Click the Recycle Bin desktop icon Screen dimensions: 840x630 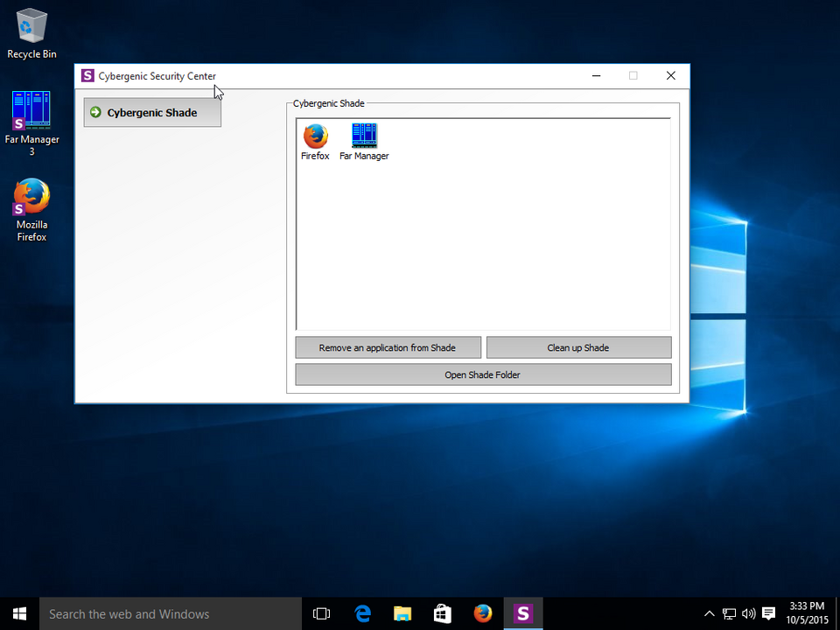tap(31, 33)
